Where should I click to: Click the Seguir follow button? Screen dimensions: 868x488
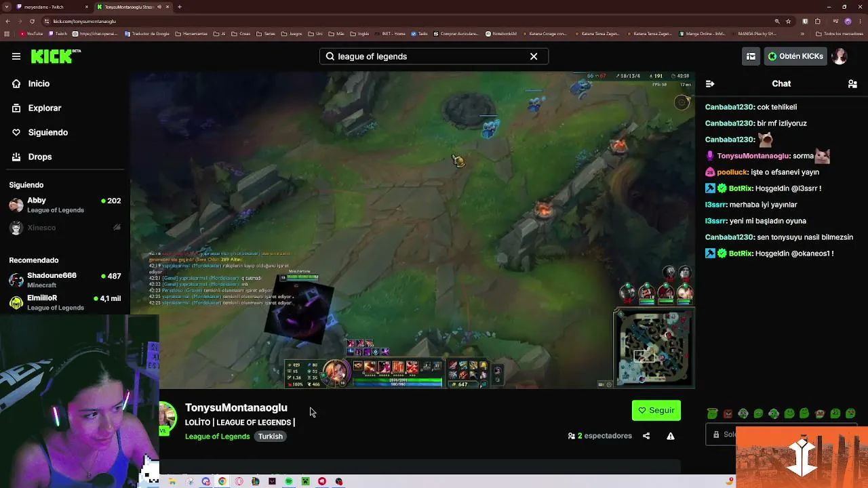(x=656, y=410)
